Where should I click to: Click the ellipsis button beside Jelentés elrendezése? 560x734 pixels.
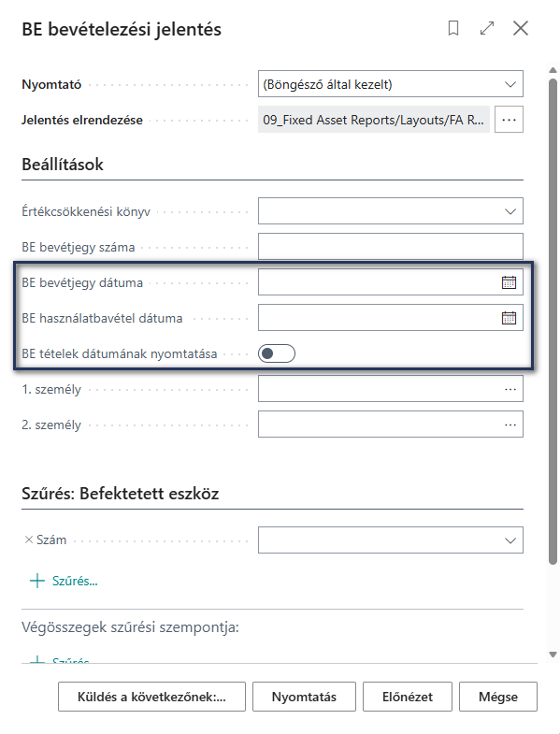click(x=509, y=120)
